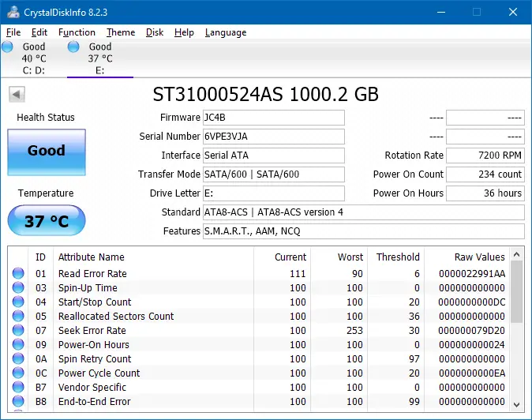Click status orb for C: D: drive
This screenshot has height=420, width=532.
pyautogui.click(x=7, y=47)
